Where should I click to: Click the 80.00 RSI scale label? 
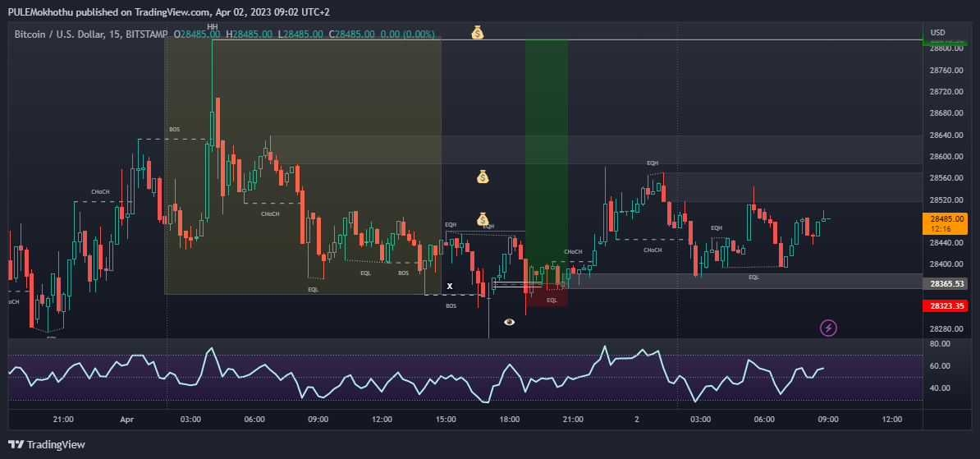tap(940, 344)
